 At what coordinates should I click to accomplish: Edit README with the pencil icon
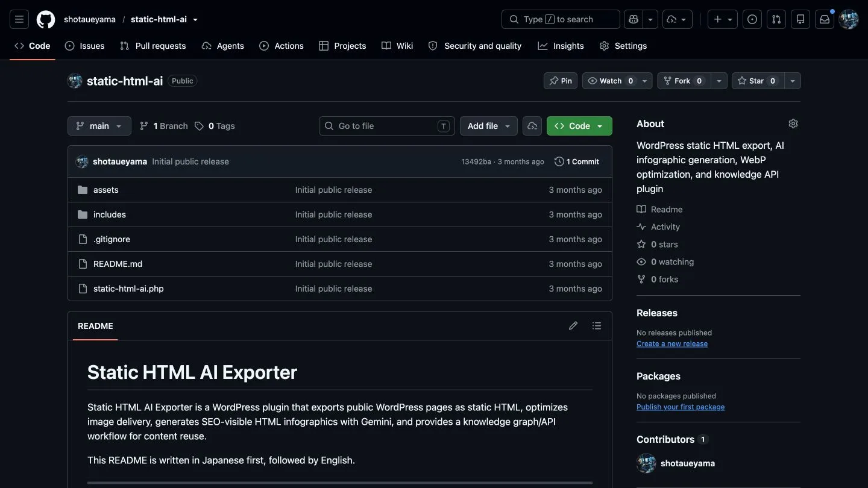[573, 326]
